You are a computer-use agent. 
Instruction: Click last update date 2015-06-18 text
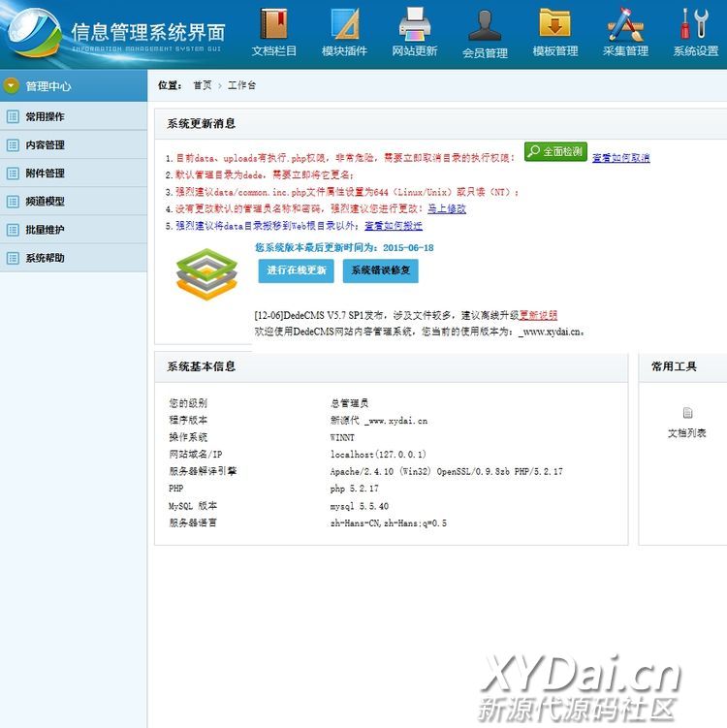(408, 248)
